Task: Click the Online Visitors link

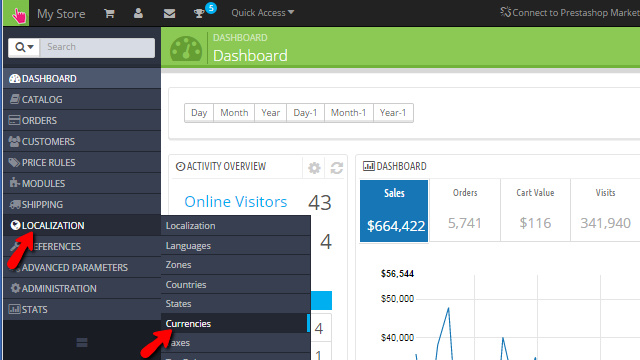Action: point(236,202)
